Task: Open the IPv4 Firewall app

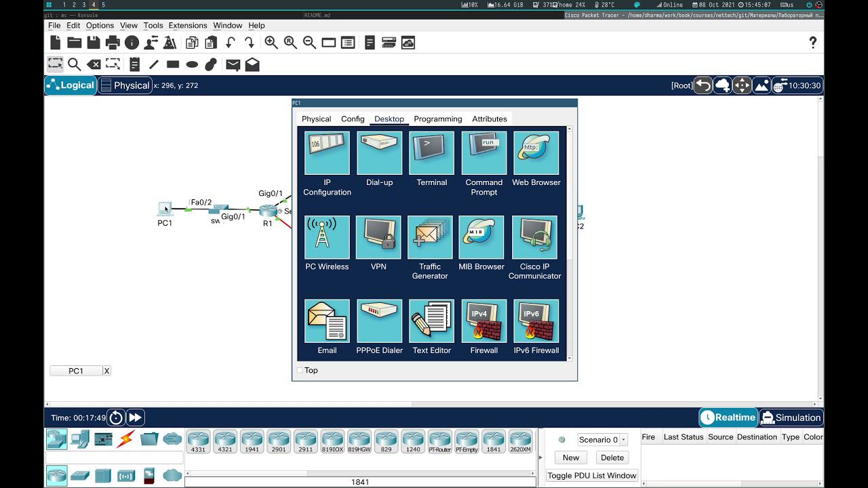Action: (x=484, y=321)
